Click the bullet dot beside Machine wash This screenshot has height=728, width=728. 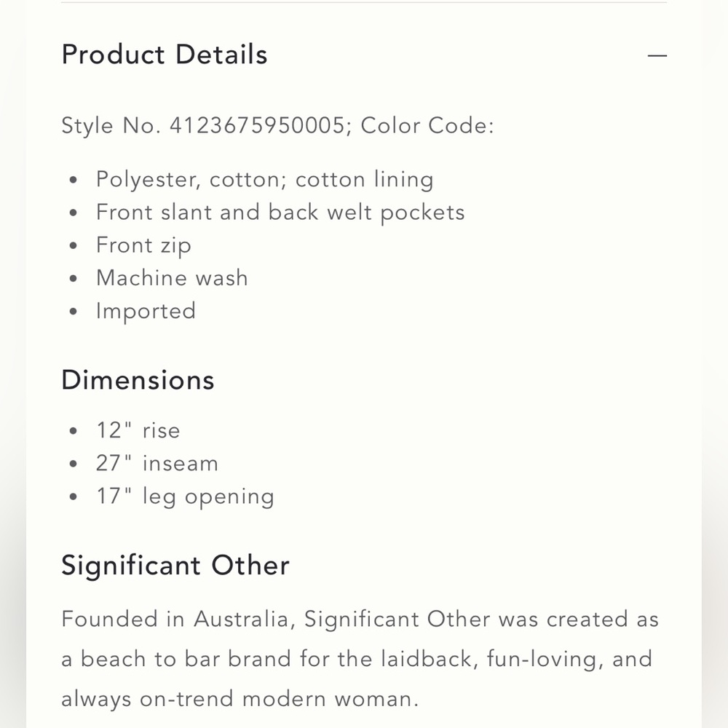[x=73, y=279]
